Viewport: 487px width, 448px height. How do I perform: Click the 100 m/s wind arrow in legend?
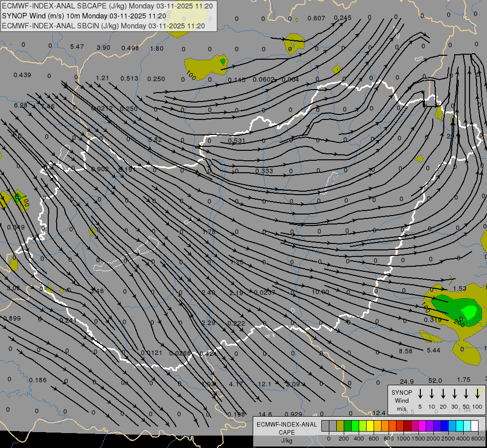[478, 394]
